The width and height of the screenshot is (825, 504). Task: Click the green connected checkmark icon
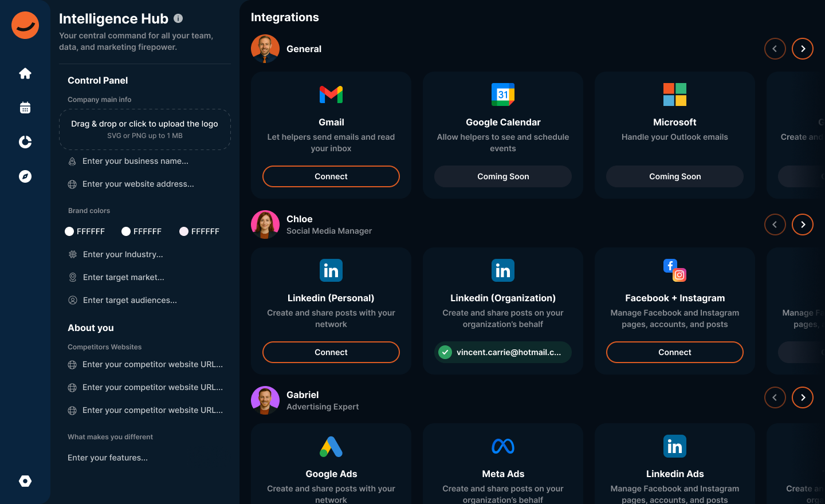tap(445, 352)
